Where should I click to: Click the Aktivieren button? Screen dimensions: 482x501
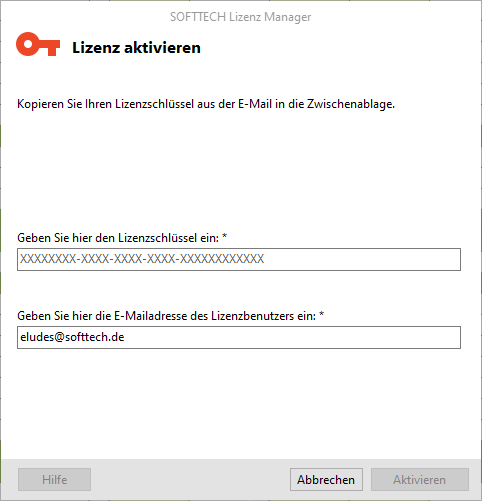420,480
